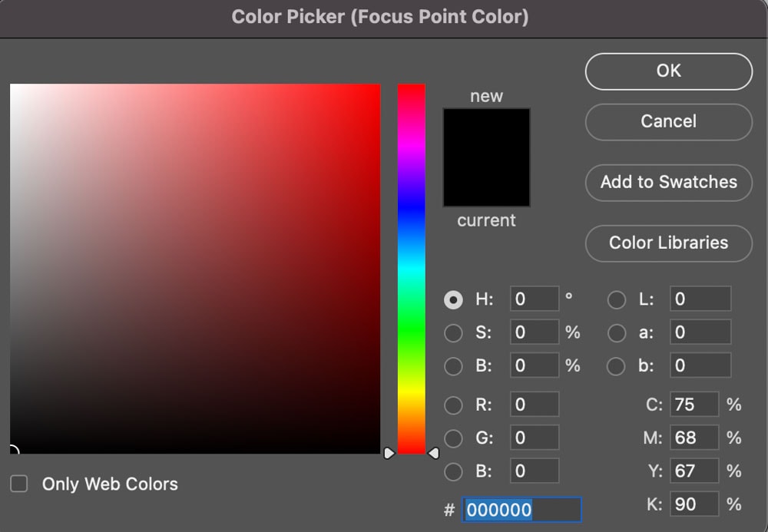Click the OK button
Viewport: 768px width, 532px height.
(x=669, y=71)
